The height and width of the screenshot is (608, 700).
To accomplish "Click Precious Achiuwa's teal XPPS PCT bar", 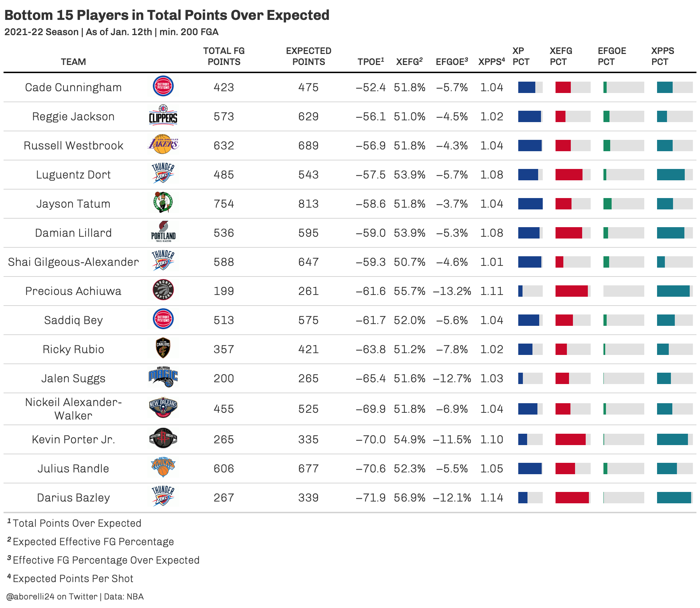I will pos(673,291).
